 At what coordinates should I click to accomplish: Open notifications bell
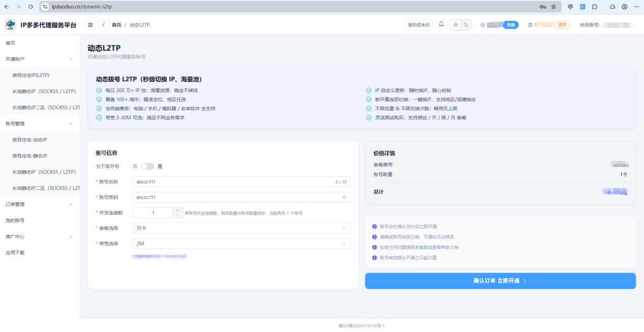pos(441,24)
